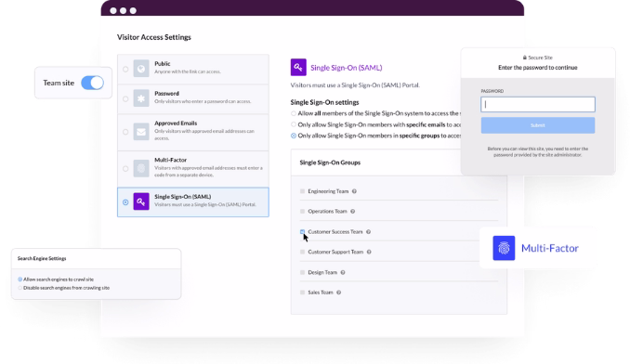Click the purple key icon in SAML list row
Viewport: 630px width, 364px height.
pyautogui.click(x=141, y=201)
